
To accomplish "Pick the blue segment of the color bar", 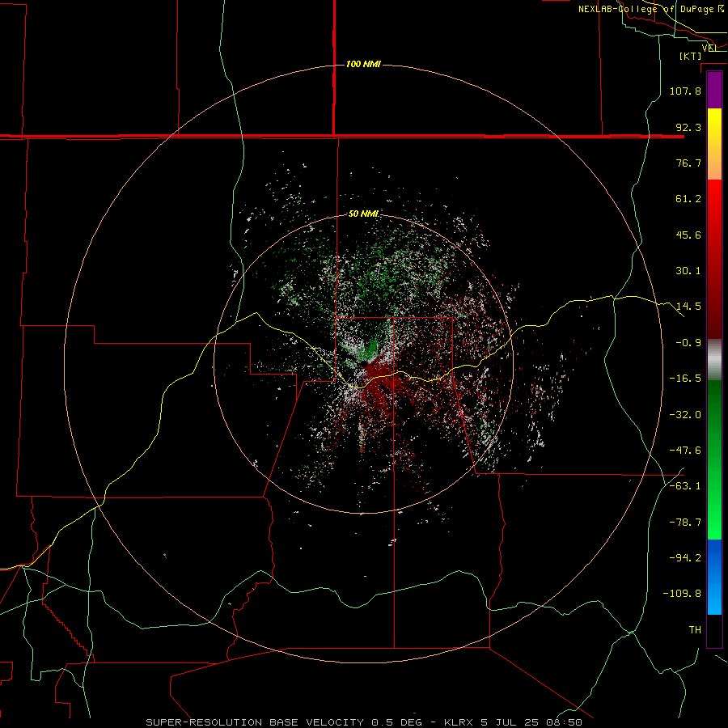I will coord(714,577).
